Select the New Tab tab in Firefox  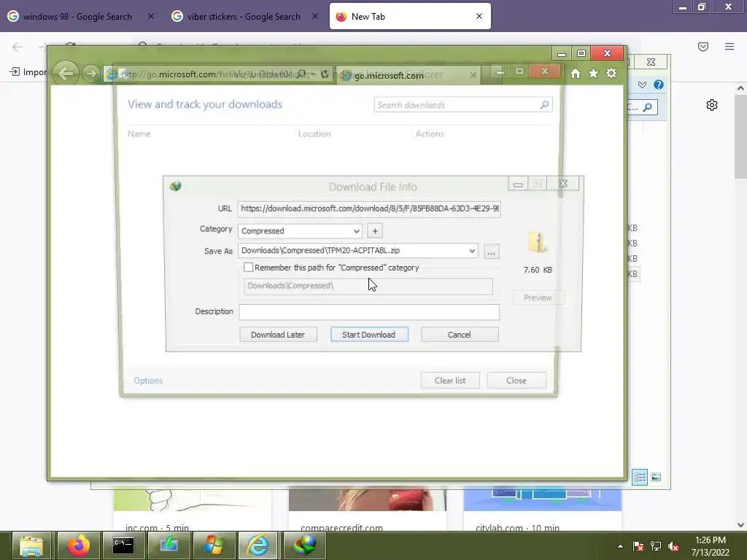pyautogui.click(x=410, y=16)
